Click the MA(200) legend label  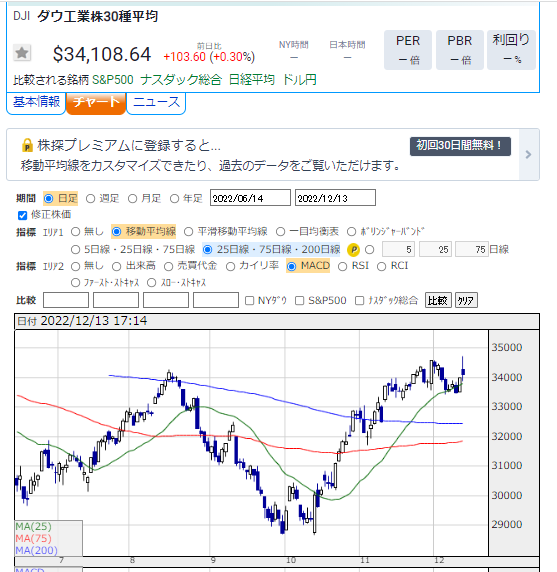36,550
